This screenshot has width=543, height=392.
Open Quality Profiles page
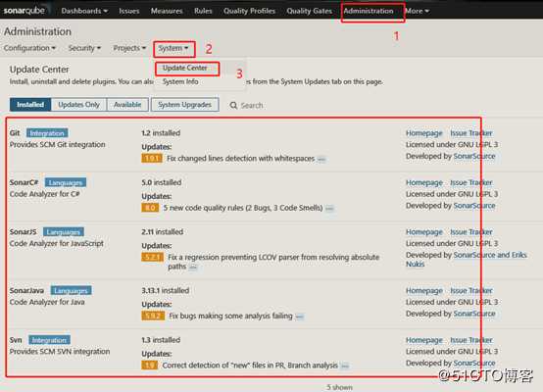pos(249,11)
